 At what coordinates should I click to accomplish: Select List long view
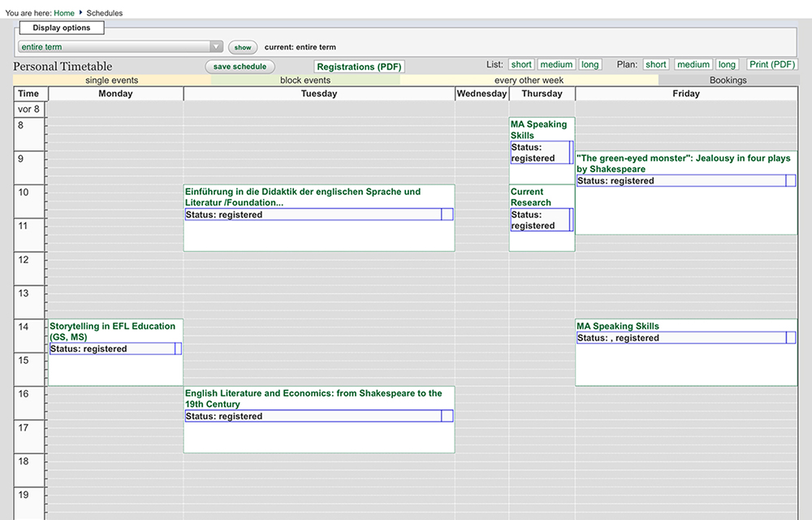pos(590,64)
